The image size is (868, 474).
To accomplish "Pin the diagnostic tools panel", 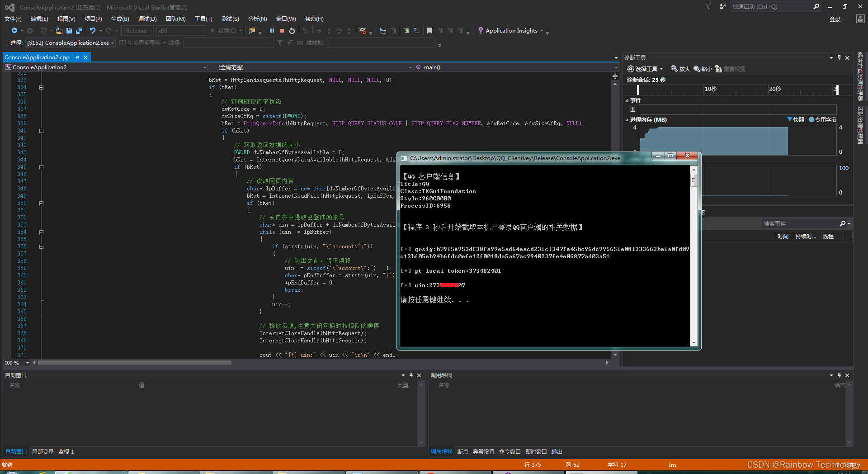I will [840, 57].
